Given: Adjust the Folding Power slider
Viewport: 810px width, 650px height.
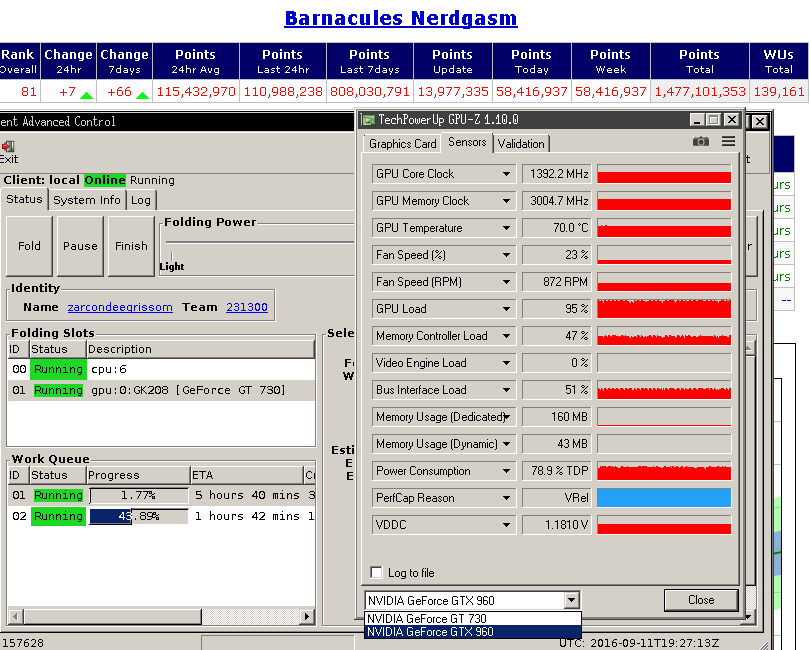Looking at the screenshot, I should tap(172, 255).
